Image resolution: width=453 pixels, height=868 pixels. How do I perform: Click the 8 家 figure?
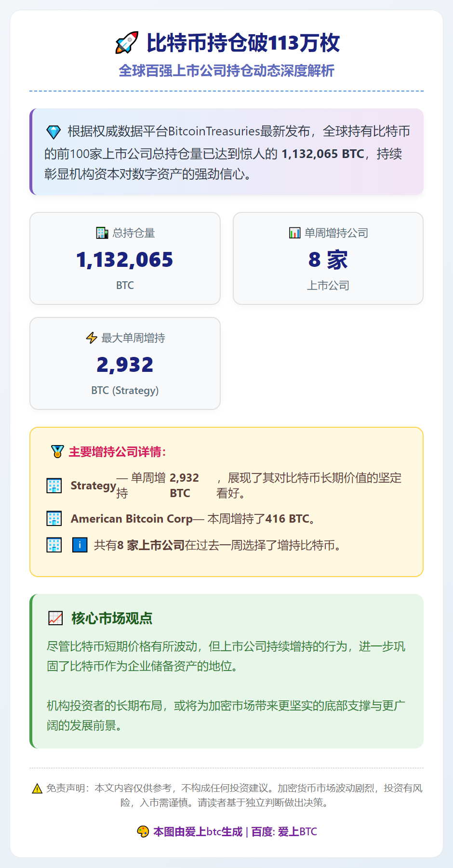328,260
